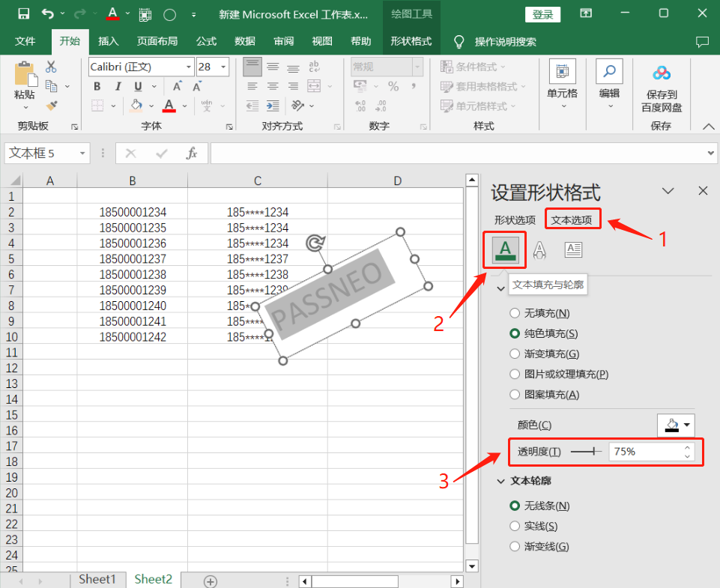Click the Center horizontal alignment icon
The height and width of the screenshot is (588, 720).
[x=273, y=86]
